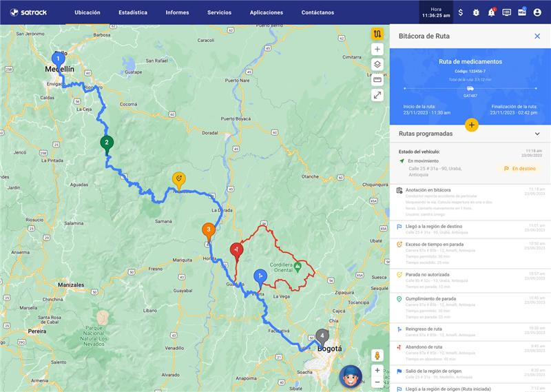
Task: Click the Satrack logo
Action: (x=28, y=12)
